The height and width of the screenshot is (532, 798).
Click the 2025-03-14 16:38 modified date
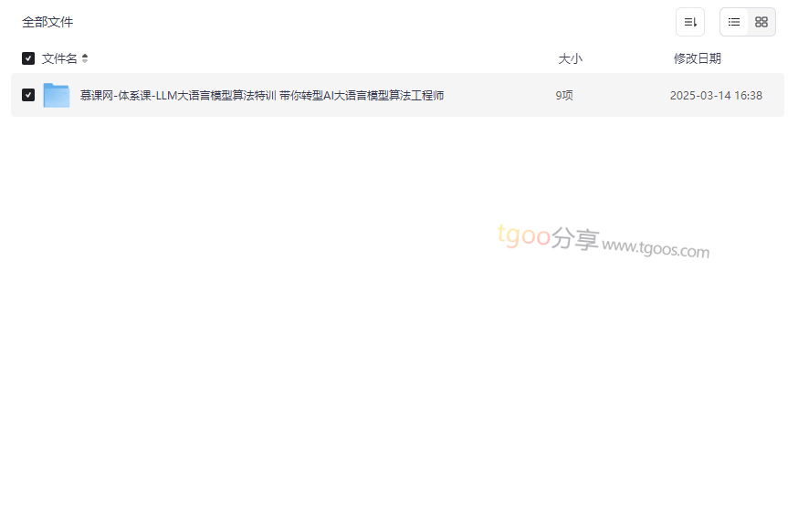(716, 95)
